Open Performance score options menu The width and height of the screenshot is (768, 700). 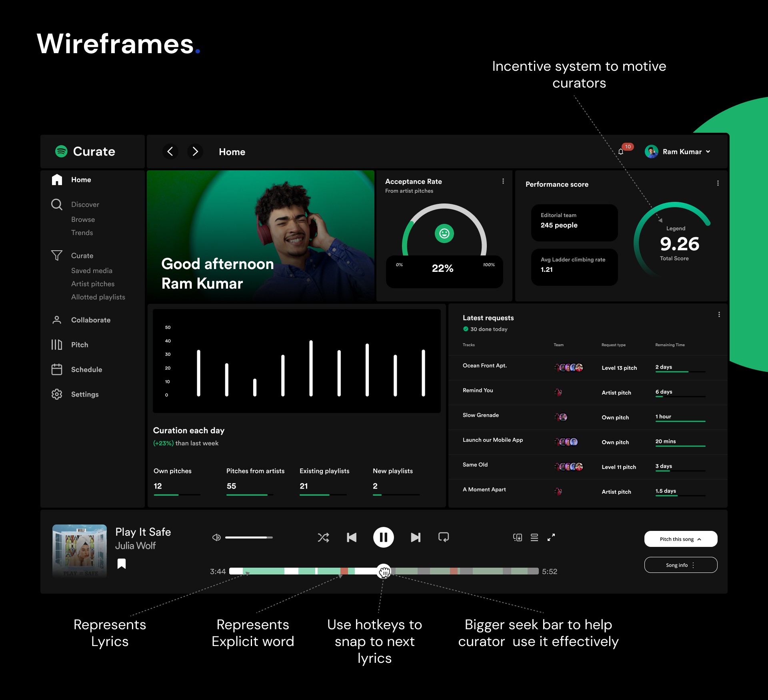(x=718, y=183)
